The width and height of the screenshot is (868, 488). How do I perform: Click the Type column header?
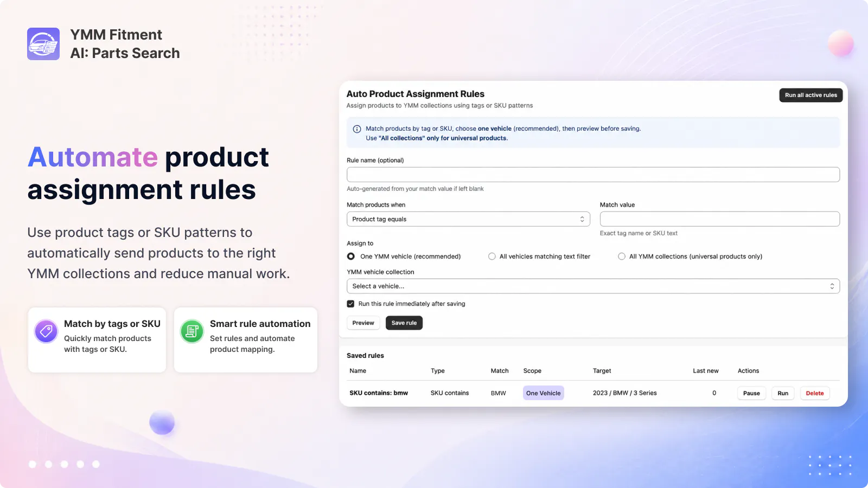click(x=438, y=371)
